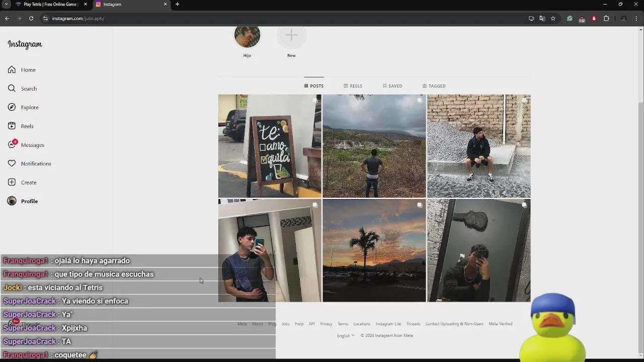Open the Meta Verified footer link
This screenshot has width=644, height=362.
coord(501,324)
